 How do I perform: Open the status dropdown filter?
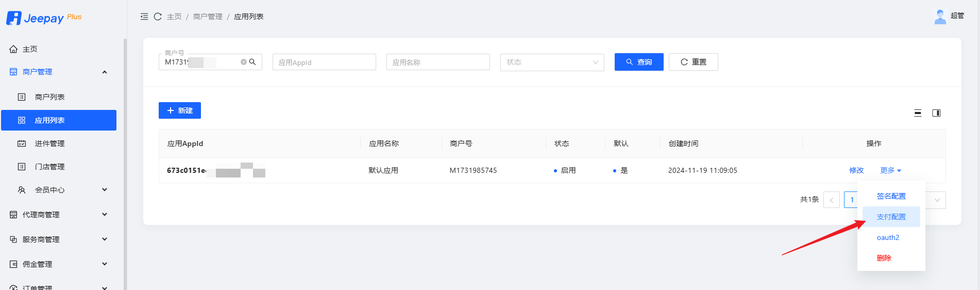tap(552, 62)
